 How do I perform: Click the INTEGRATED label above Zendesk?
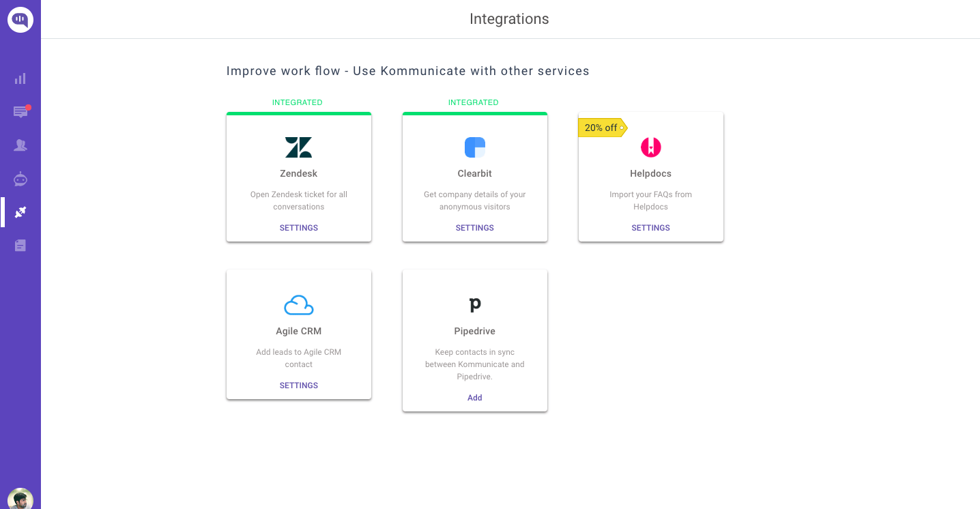tap(298, 102)
